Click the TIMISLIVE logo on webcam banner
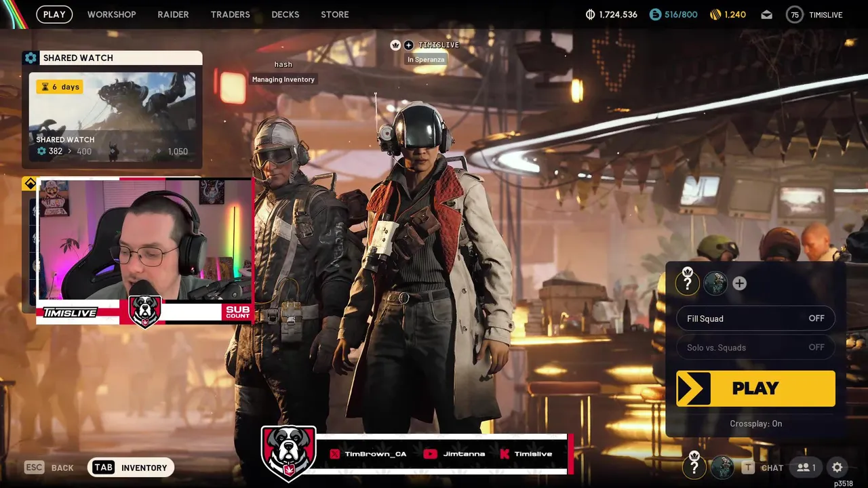The width and height of the screenshot is (868, 488). (x=71, y=312)
